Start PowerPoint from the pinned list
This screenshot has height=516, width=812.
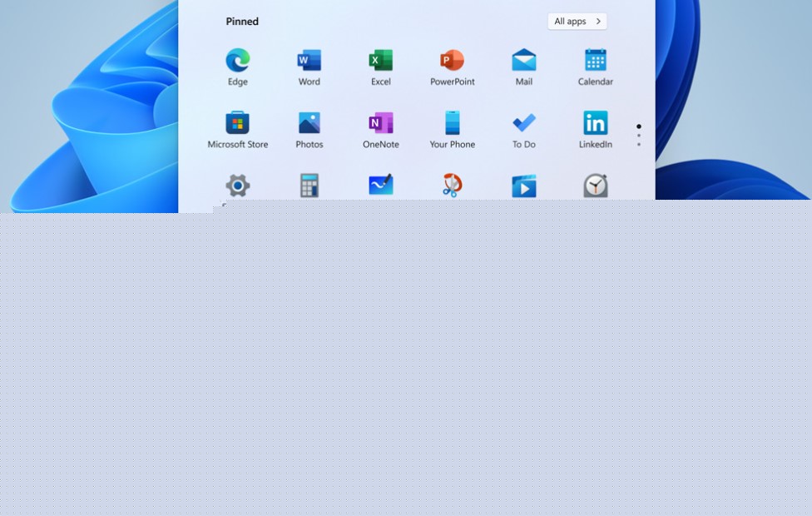pyautogui.click(x=452, y=61)
